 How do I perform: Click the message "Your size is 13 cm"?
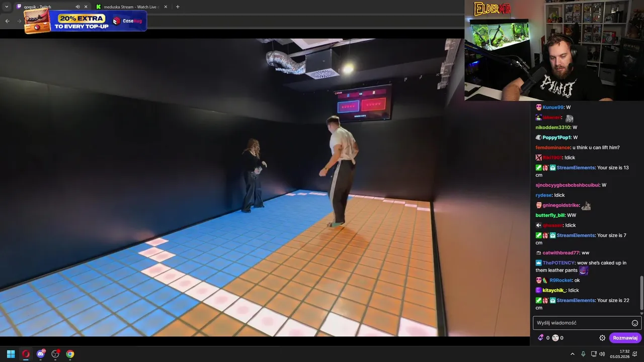click(x=582, y=171)
